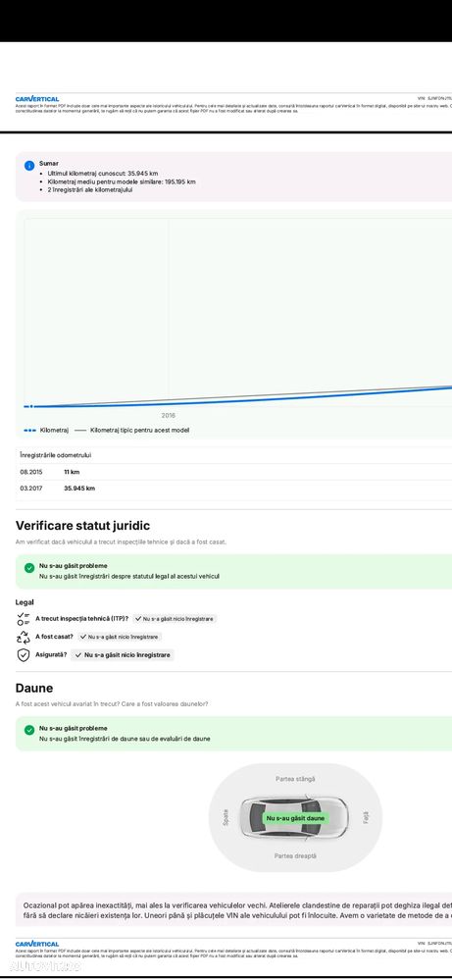
Task: Click the ITP inspection checklist icon
Action: (24, 619)
